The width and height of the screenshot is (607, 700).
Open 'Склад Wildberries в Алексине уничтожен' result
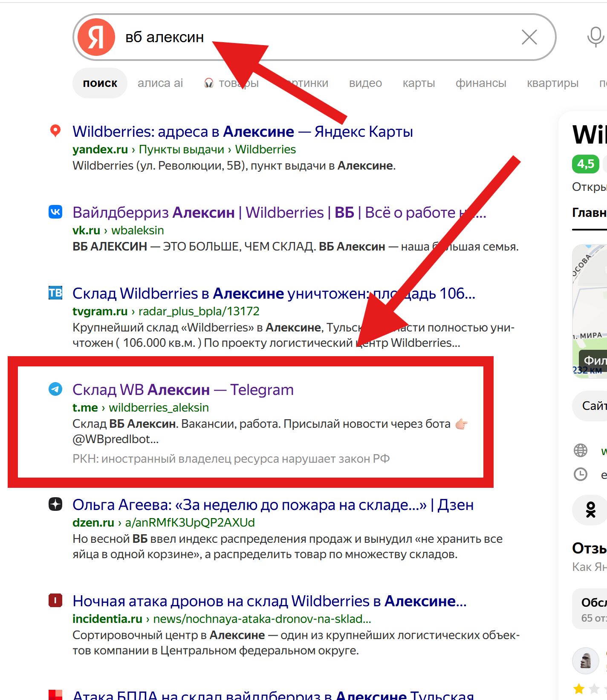pyautogui.click(x=274, y=294)
